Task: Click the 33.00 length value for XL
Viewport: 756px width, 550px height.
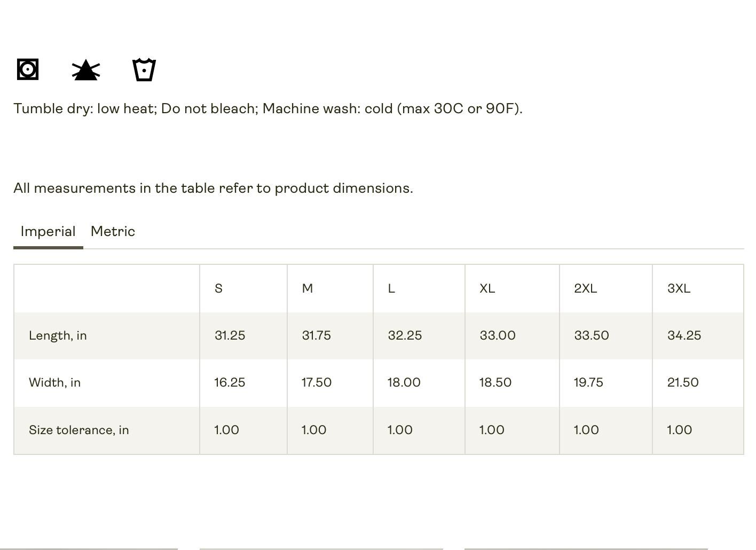Action: tap(498, 335)
